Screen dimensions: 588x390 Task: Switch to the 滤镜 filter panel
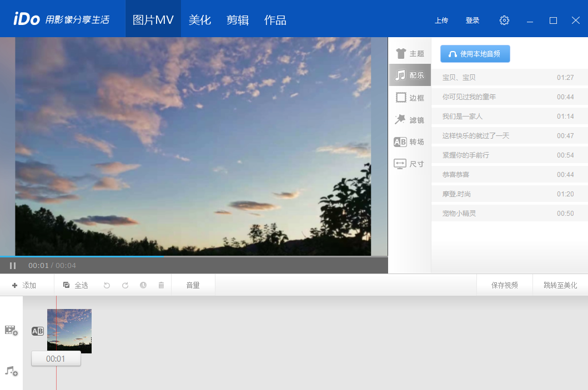click(x=410, y=120)
